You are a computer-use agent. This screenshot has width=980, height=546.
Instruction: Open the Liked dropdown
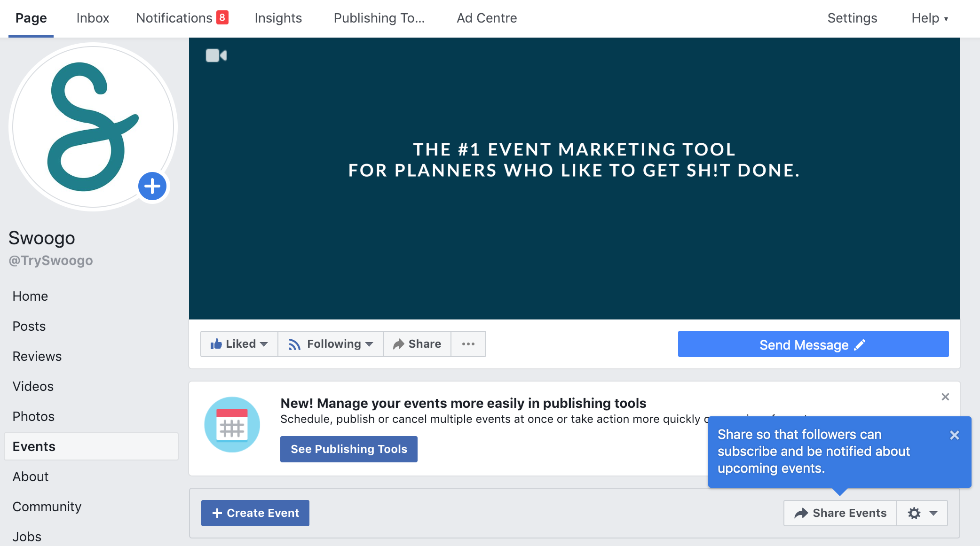point(239,344)
